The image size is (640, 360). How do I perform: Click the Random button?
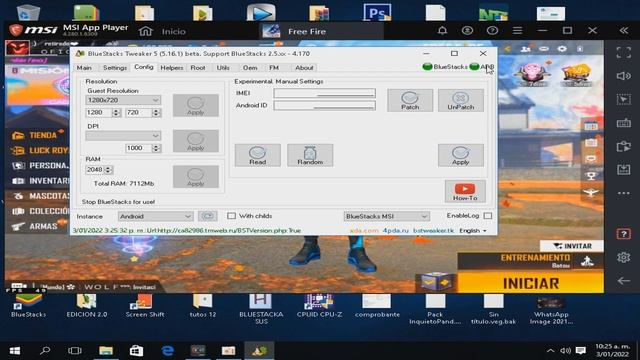[x=310, y=155]
